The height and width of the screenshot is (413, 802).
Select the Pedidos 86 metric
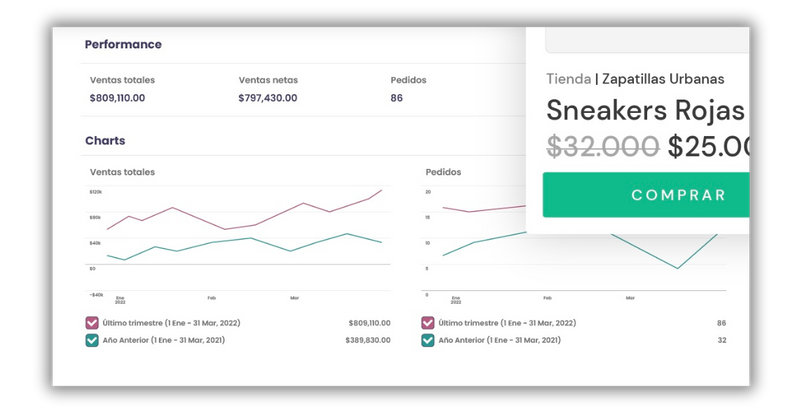(x=408, y=89)
